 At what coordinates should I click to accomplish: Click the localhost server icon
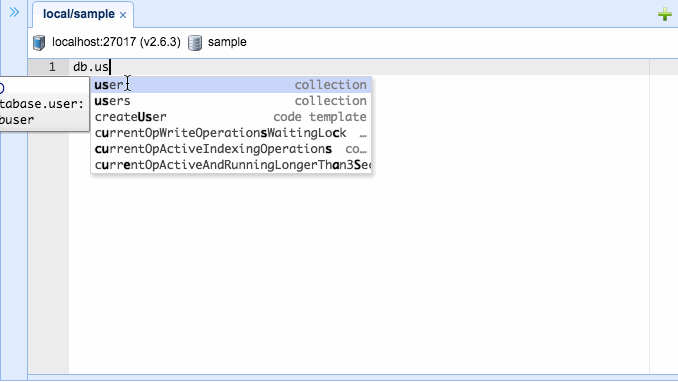tap(39, 43)
